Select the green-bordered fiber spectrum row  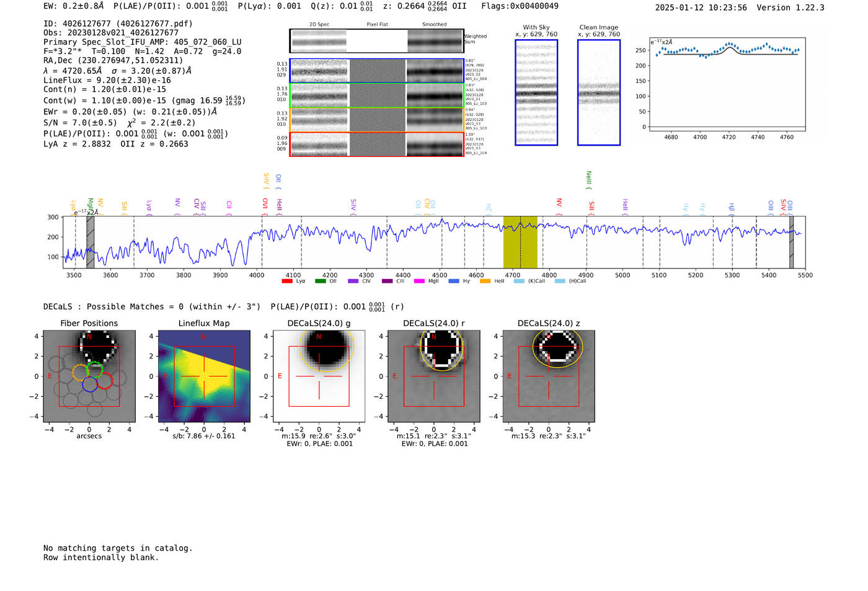[x=376, y=96]
